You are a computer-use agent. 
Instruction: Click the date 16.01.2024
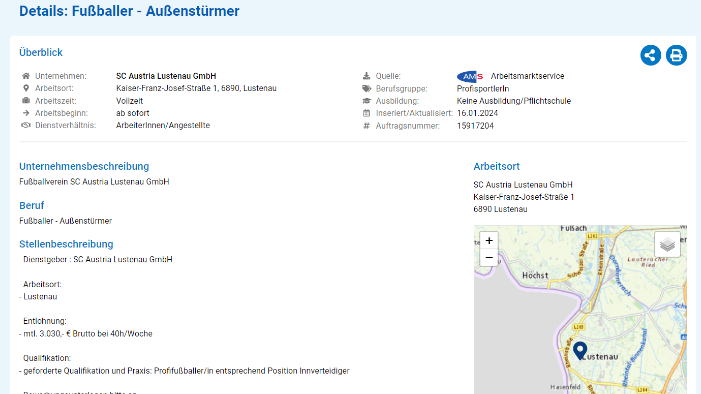[477, 113]
